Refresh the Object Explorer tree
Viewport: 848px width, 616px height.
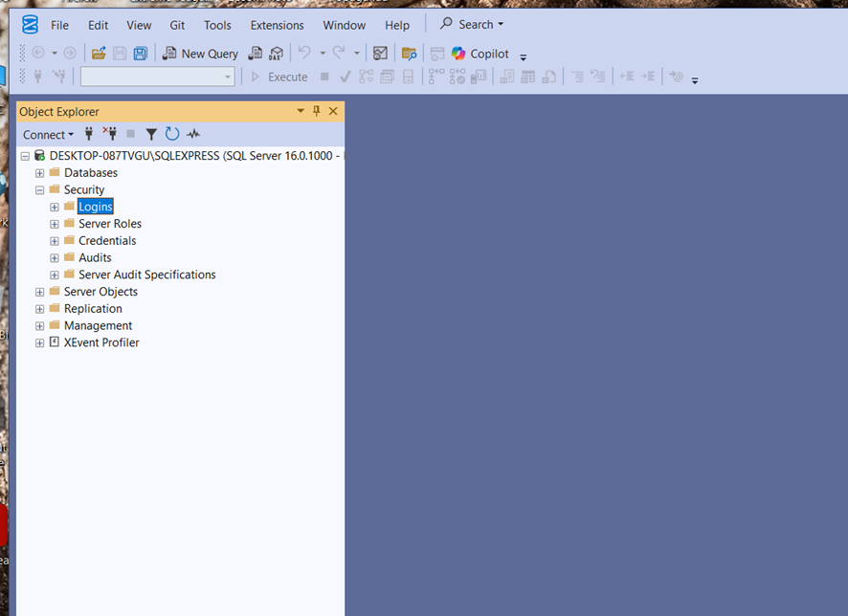point(172,134)
